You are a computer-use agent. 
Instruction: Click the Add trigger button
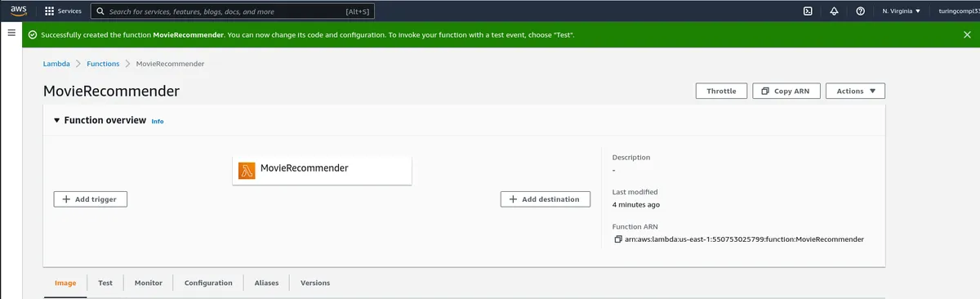(x=91, y=199)
